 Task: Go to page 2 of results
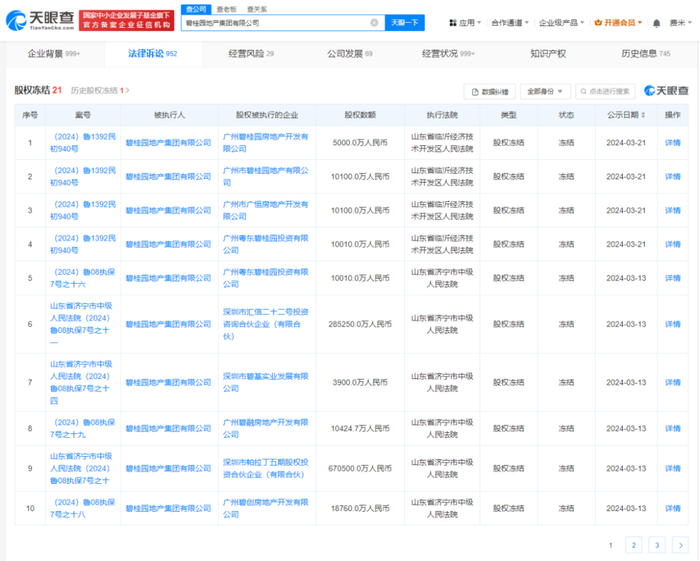[633, 545]
